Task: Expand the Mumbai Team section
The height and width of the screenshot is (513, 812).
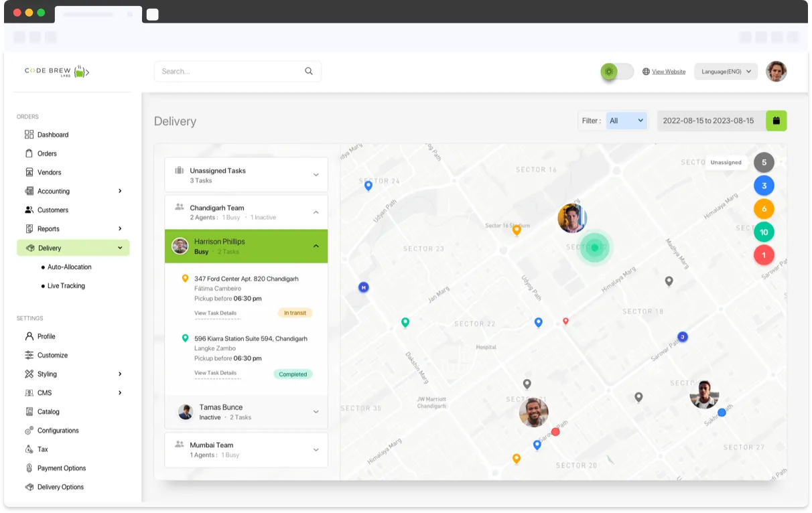Action: (316, 449)
